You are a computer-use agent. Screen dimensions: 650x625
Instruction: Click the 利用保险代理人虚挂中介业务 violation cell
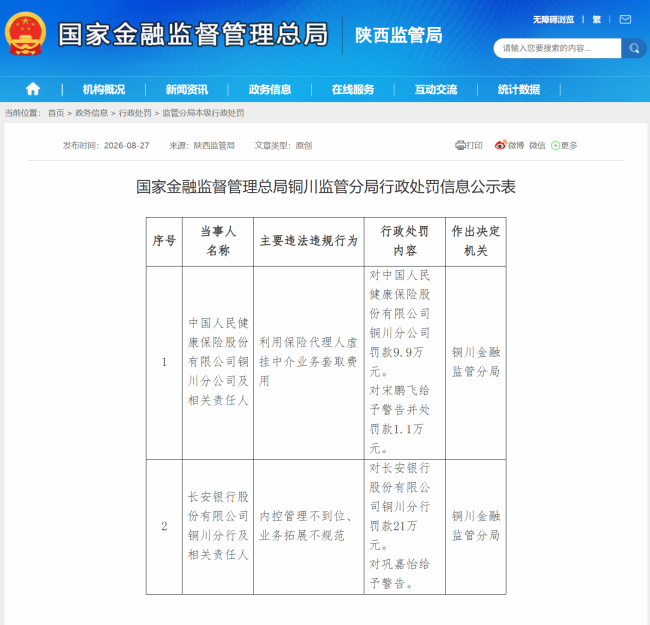tap(309, 362)
